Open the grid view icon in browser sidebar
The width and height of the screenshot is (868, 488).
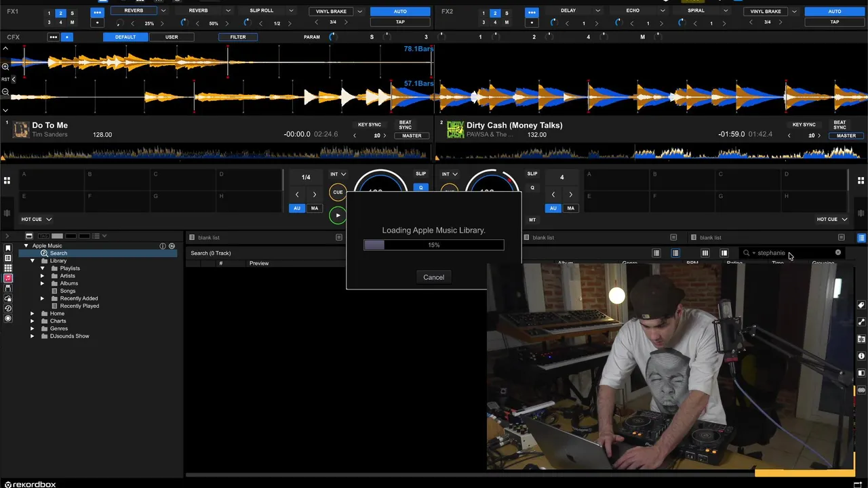pos(8,268)
